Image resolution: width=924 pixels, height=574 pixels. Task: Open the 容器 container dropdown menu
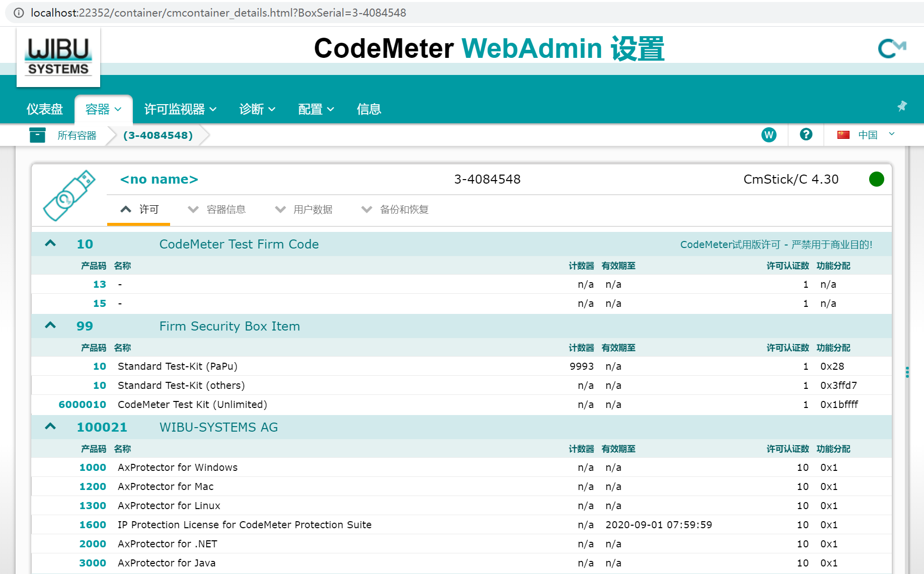(103, 109)
